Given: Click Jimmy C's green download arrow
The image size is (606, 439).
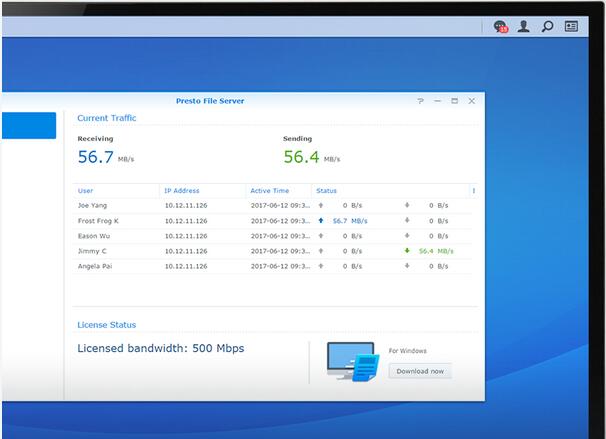Looking at the screenshot, I should pos(407,251).
